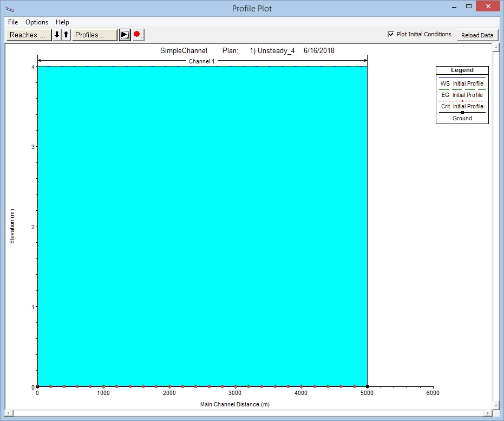Click the Elevation (m) axis label
The height and width of the screenshot is (421, 504).
click(12, 226)
